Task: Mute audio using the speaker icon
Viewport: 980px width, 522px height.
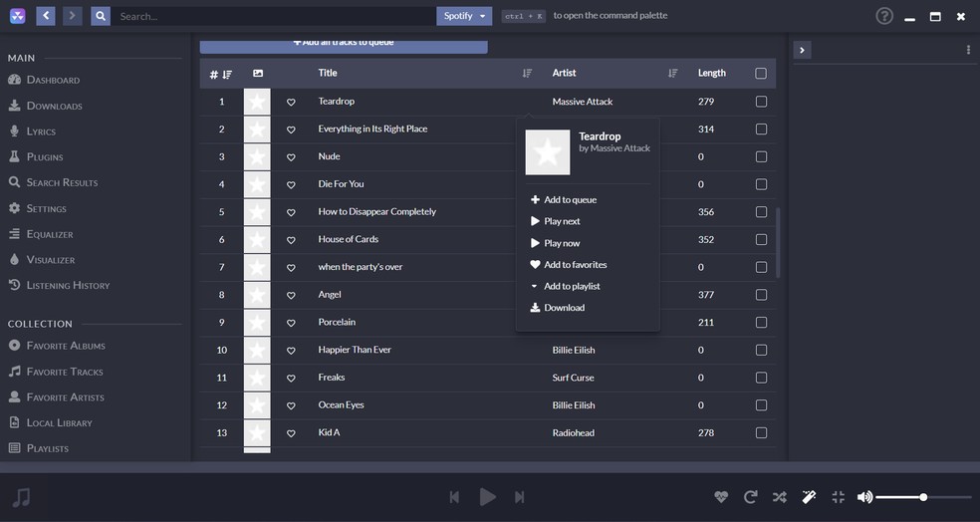Action: point(864,497)
